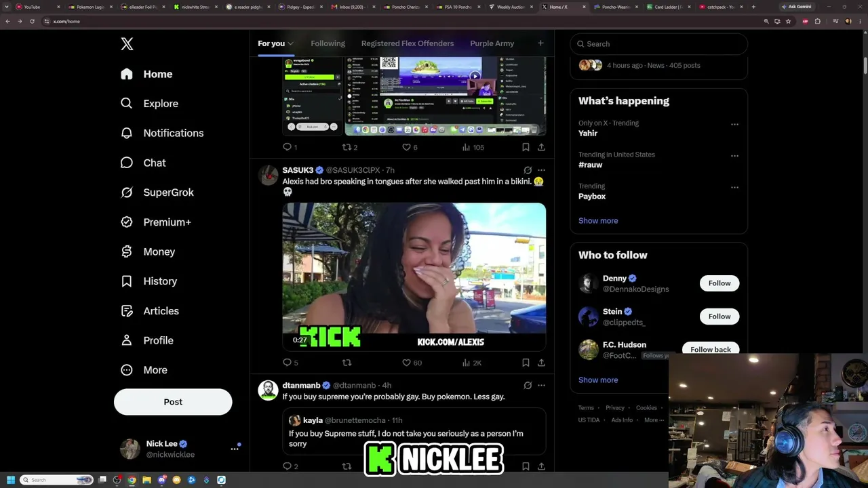This screenshot has width=868, height=488.
Task: Click the Money dollar icon
Action: pos(127,251)
